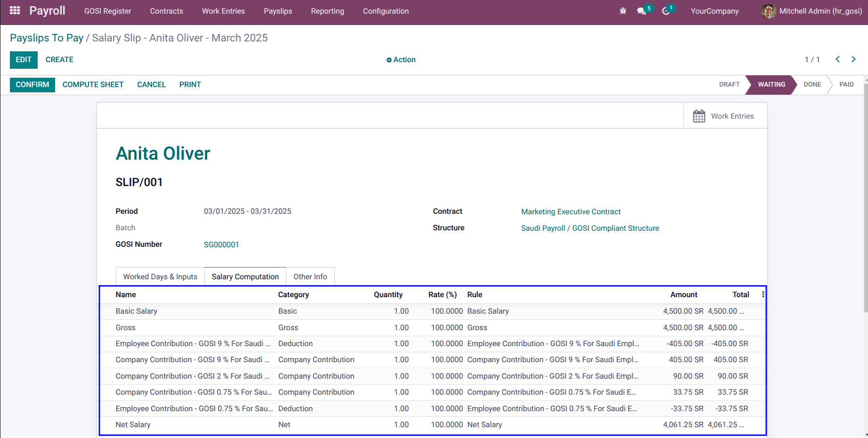This screenshot has height=438, width=868.
Task: Click Mitchell Admin avatar picture
Action: (768, 11)
